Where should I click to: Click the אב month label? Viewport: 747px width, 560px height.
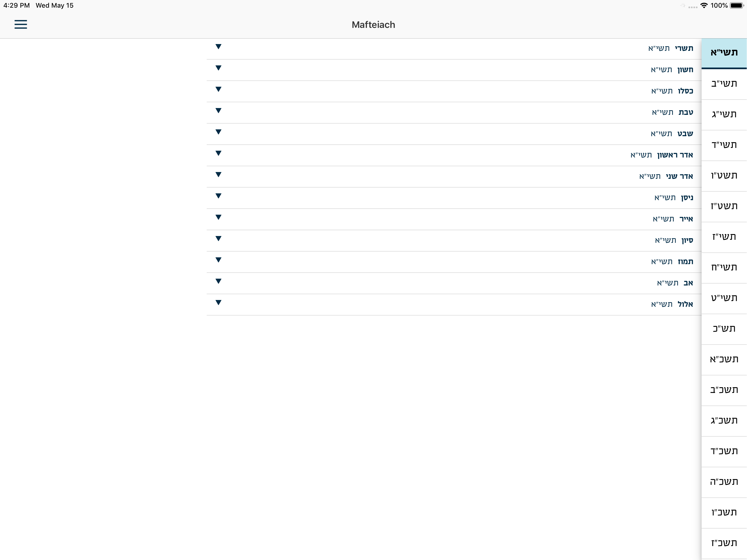pos(688,283)
